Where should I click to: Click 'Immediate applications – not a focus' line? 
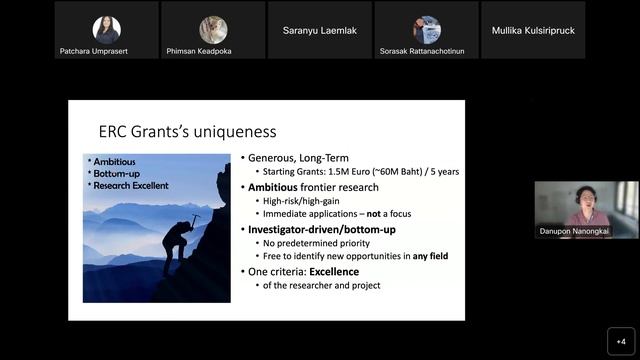point(337,214)
